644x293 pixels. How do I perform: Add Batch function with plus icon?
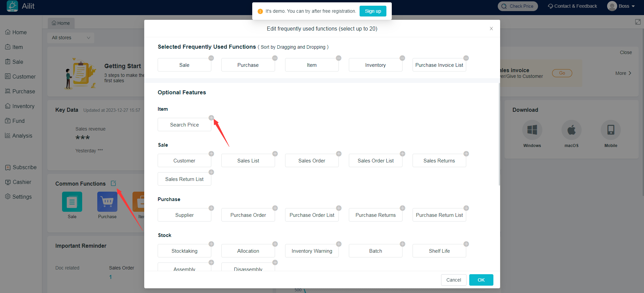[402, 244]
